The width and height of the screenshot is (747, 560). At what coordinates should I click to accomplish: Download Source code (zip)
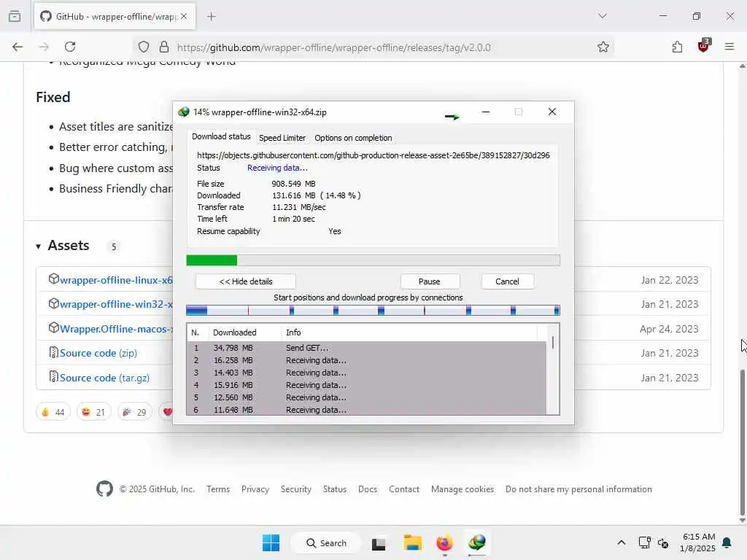tap(98, 353)
